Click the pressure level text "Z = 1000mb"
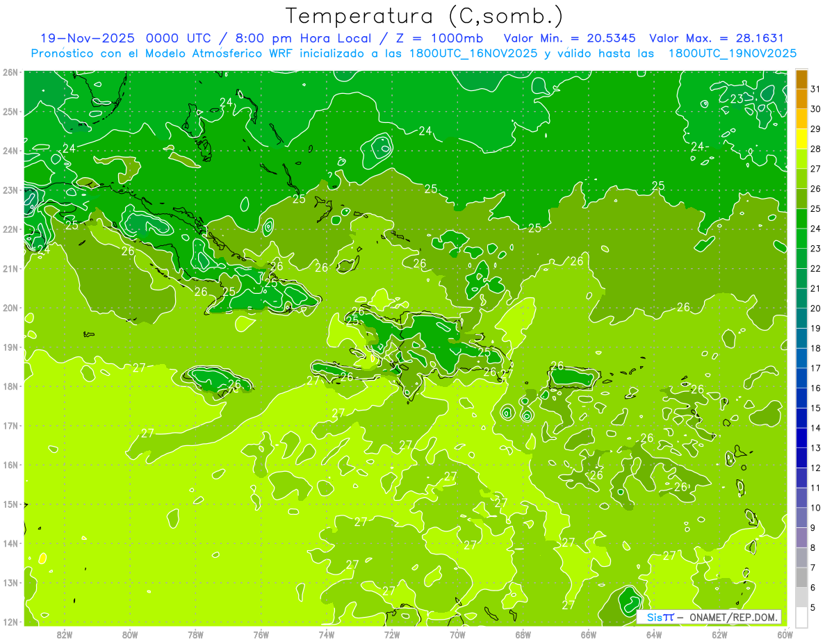The image size is (834, 644). (438, 38)
